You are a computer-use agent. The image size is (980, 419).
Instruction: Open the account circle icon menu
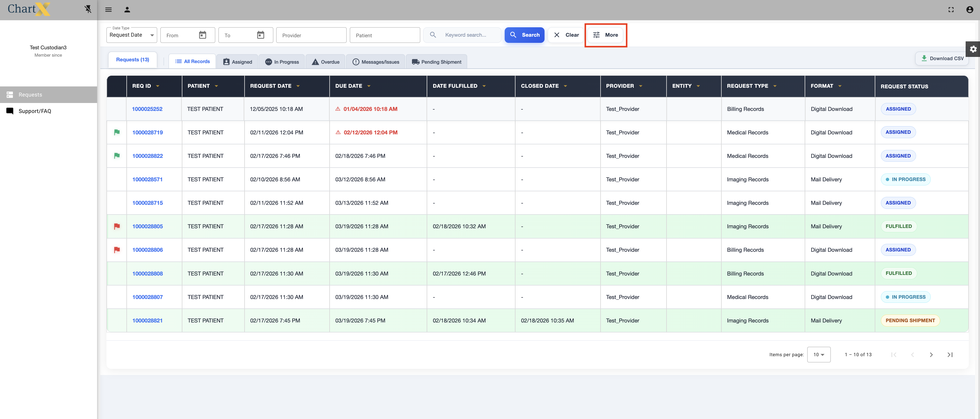(970, 10)
